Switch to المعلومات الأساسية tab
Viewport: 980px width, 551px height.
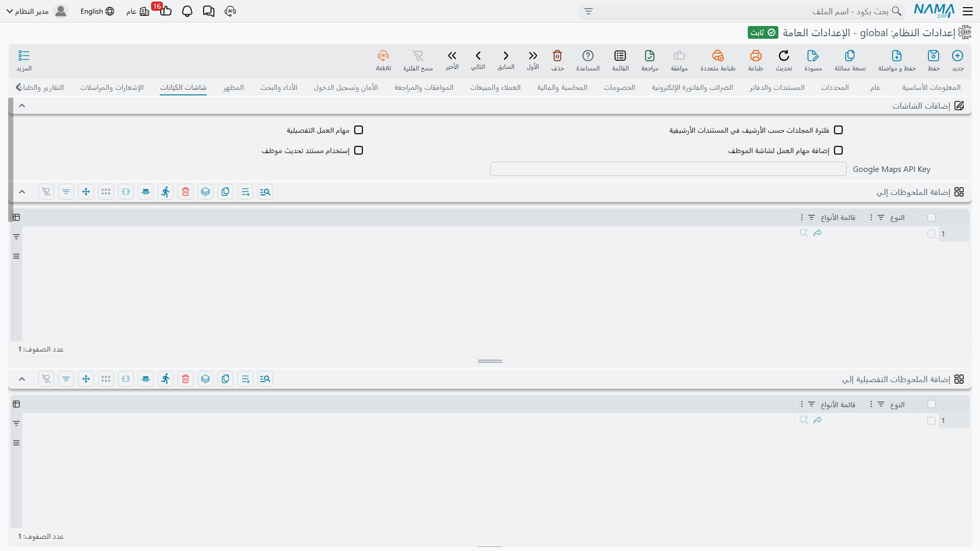tap(931, 87)
